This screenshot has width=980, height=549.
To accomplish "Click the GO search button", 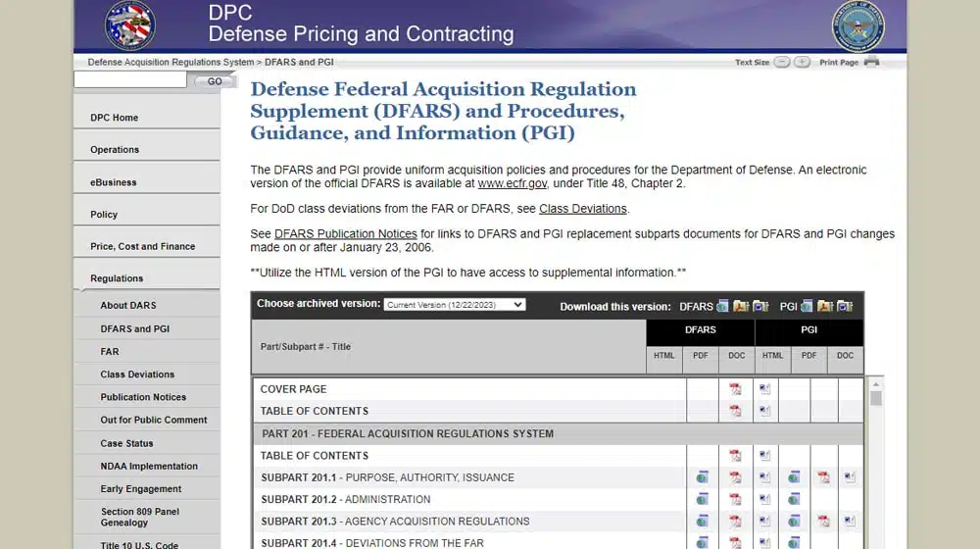I will coord(214,81).
